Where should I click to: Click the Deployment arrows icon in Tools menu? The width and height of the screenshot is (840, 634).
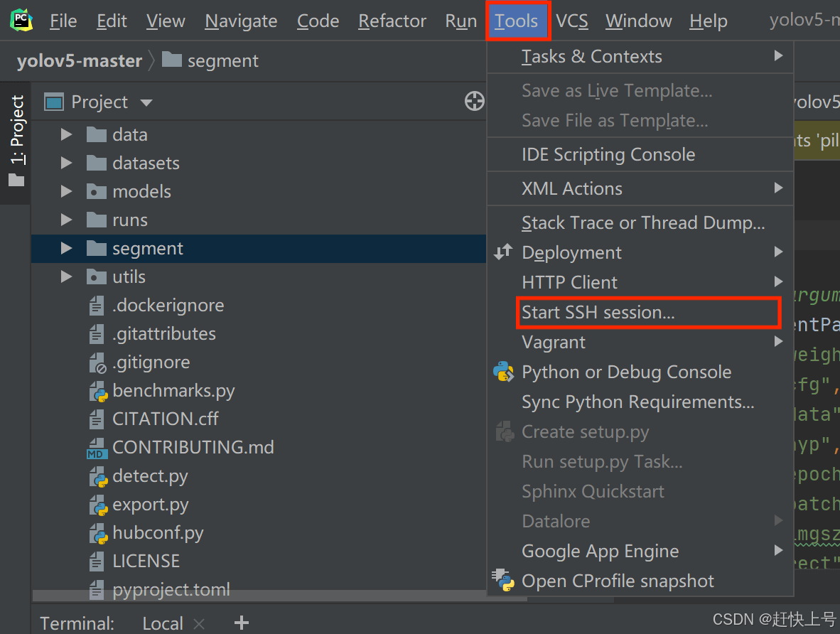pos(503,252)
